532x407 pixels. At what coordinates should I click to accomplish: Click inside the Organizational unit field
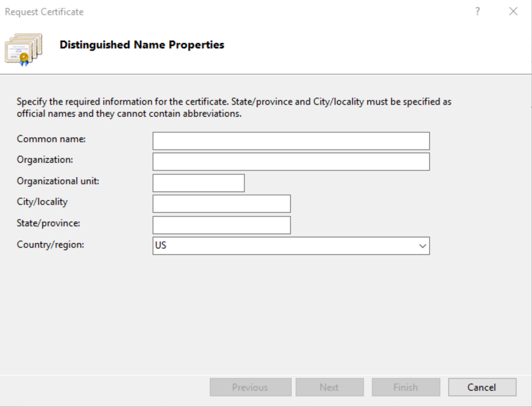point(198,182)
